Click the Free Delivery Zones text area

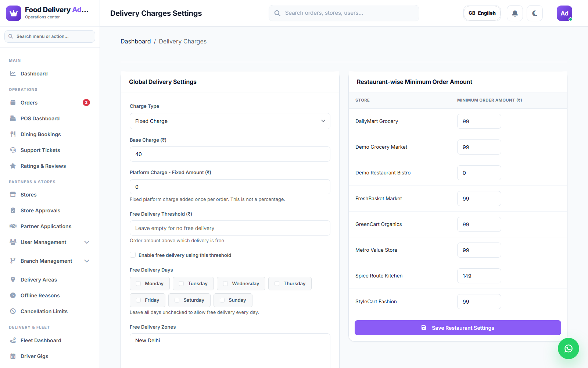[230, 351]
